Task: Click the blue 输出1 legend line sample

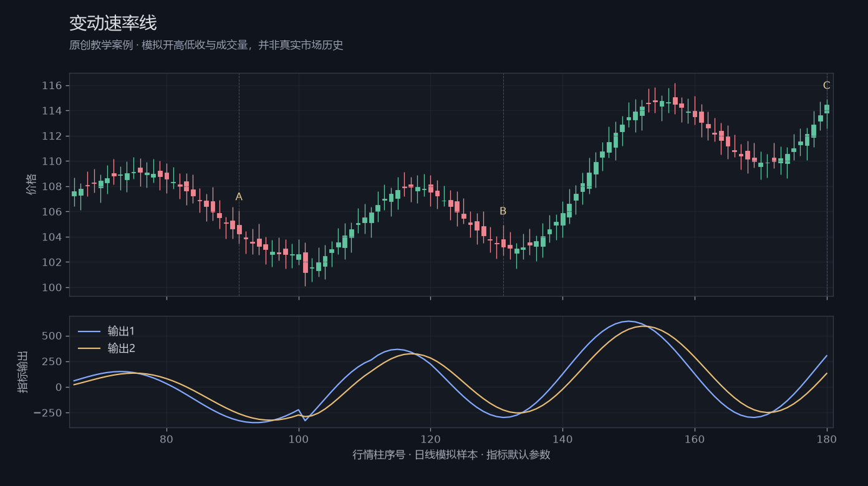Action: 89,331
